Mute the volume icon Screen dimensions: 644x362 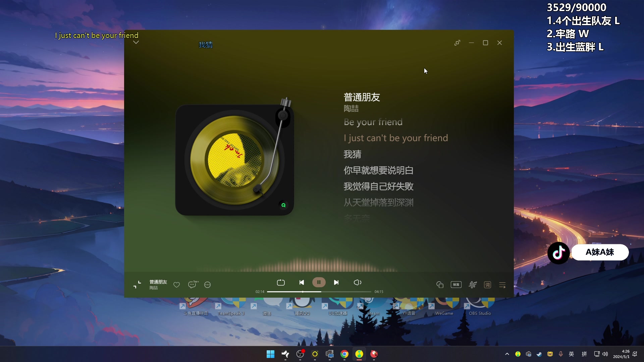coord(358,283)
